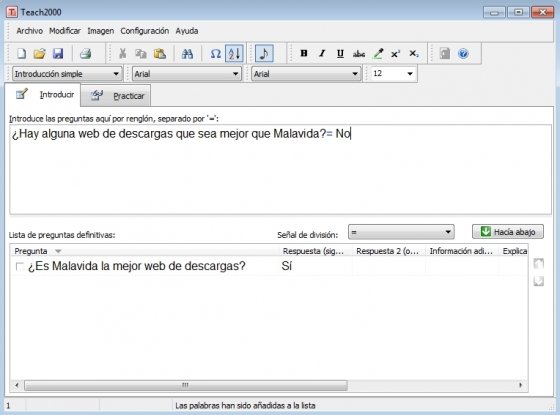
Task: Open a file with the folder icon
Action: (40, 54)
